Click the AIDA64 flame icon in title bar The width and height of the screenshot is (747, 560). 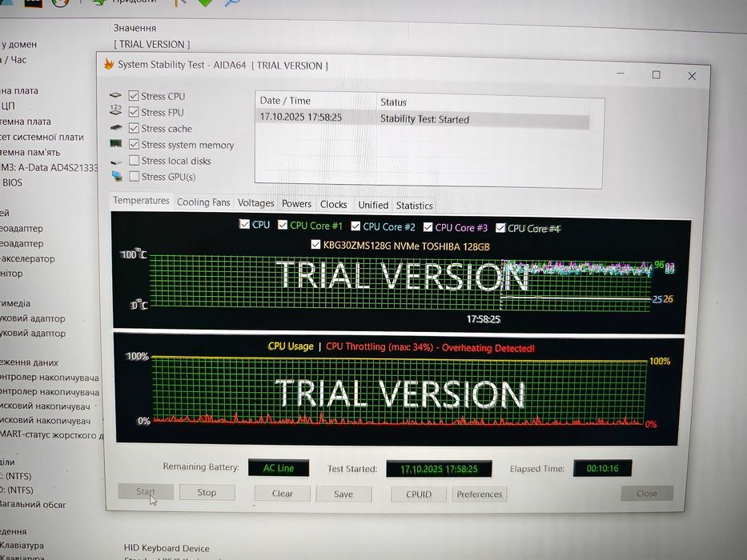tap(109, 64)
